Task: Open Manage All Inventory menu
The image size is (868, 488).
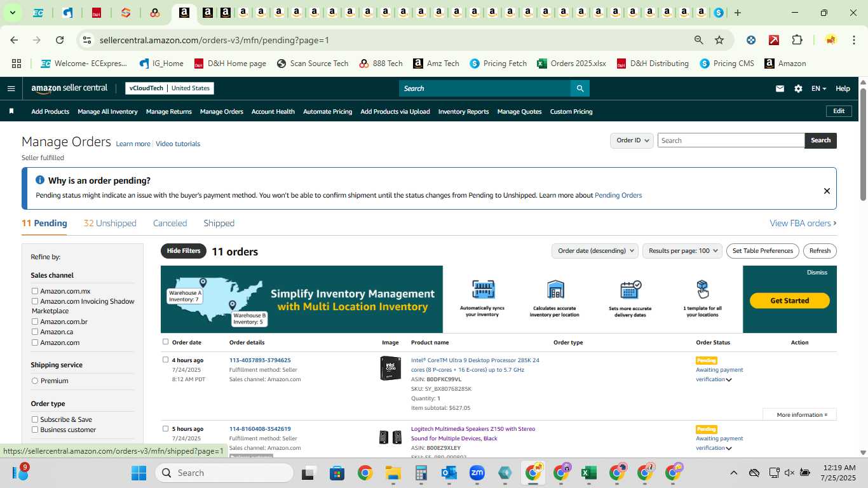Action: click(107, 112)
